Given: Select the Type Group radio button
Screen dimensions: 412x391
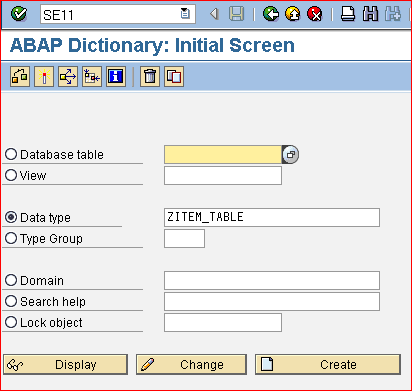Looking at the screenshot, I should 11,238.
